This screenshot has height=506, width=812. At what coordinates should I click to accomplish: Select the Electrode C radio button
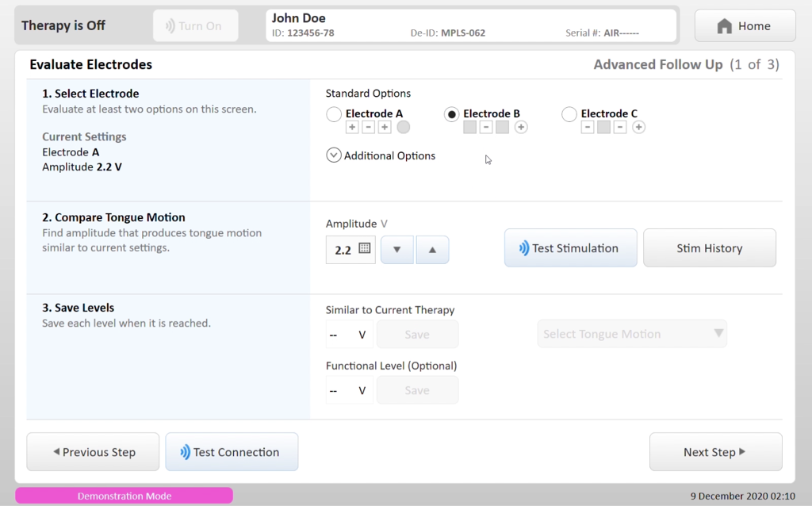pyautogui.click(x=569, y=114)
